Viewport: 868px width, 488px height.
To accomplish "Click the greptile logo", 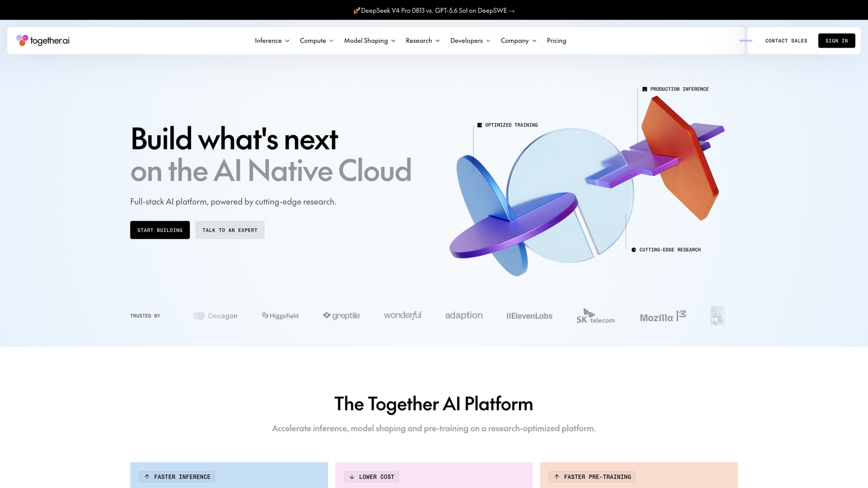I will (341, 315).
